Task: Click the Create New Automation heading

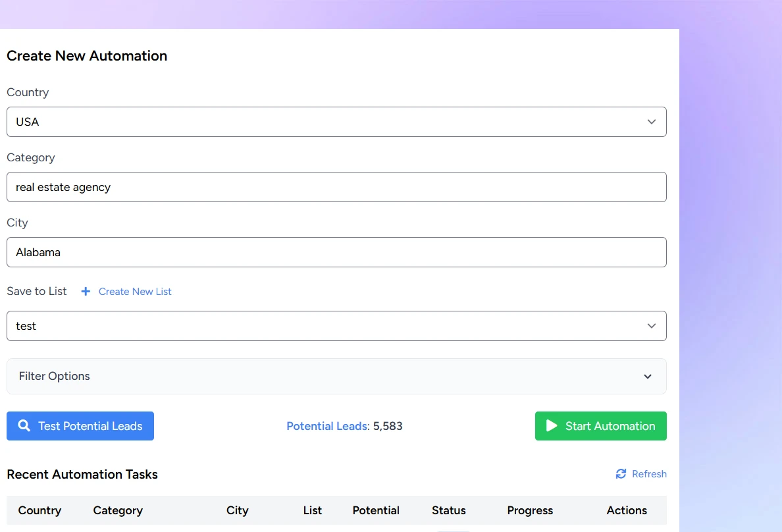Action: tap(87, 56)
